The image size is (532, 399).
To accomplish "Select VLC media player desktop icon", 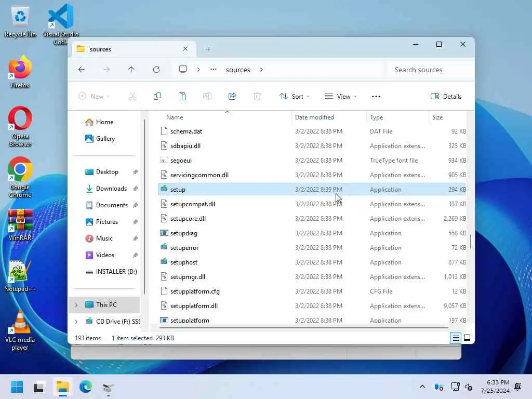I will pyautogui.click(x=20, y=330).
